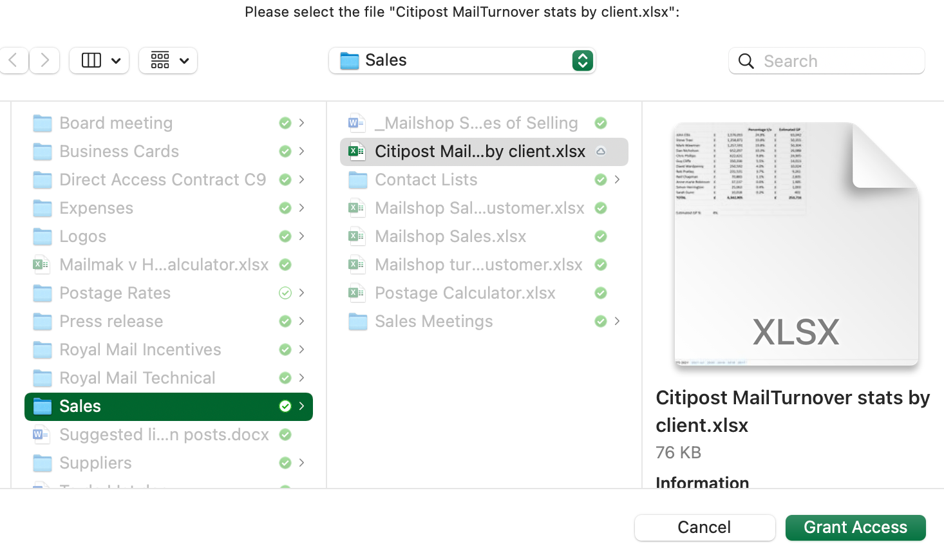The width and height of the screenshot is (944, 560).
Task: Click the cloud download icon beside Citipost file
Action: click(601, 151)
